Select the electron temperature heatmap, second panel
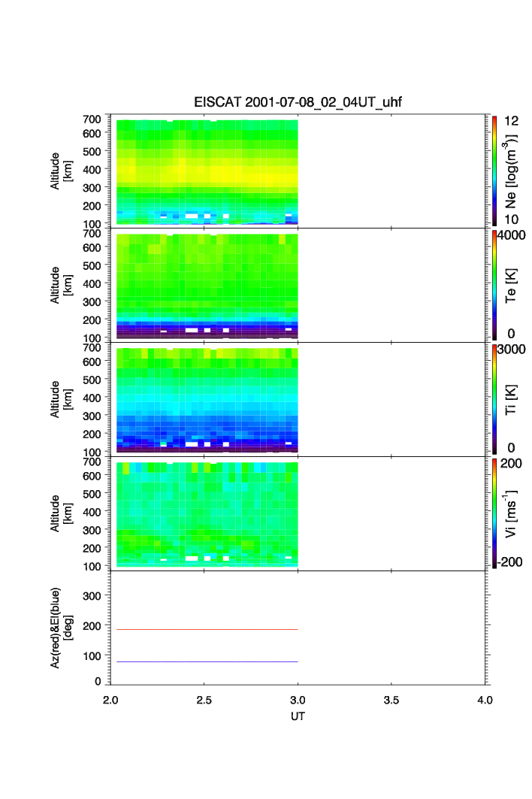This screenshot has height=799, width=532. [207, 286]
